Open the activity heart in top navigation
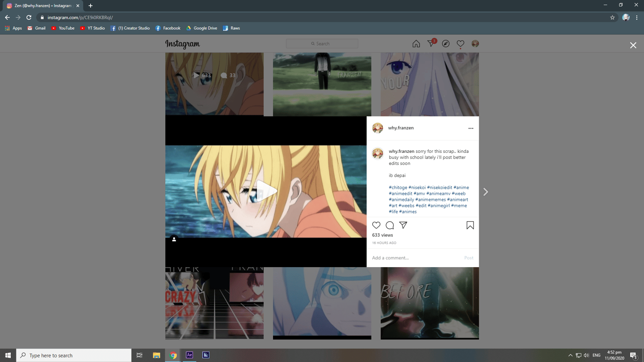644x362 pixels. tap(460, 44)
